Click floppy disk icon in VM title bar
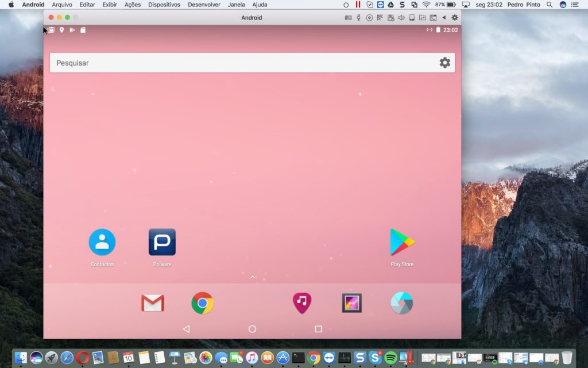 click(x=390, y=18)
